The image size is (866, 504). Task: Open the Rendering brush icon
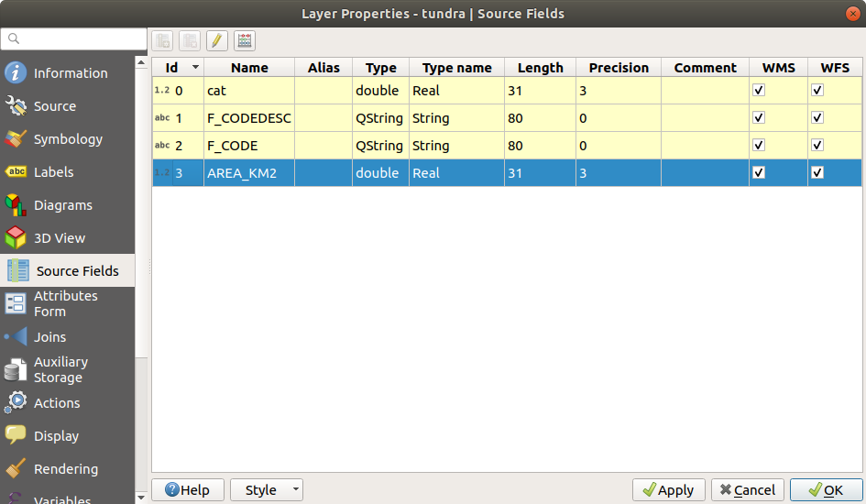coord(16,468)
